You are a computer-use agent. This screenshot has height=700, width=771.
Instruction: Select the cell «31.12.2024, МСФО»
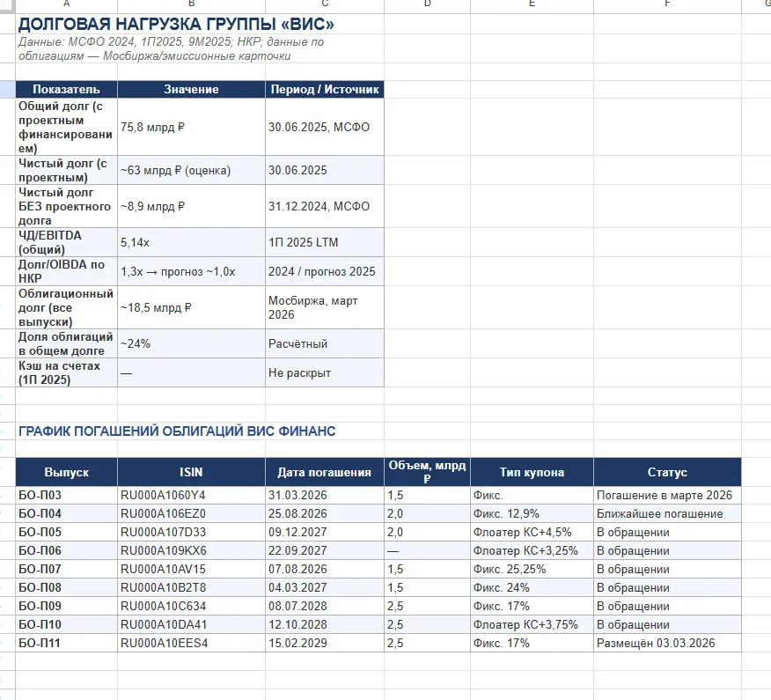coord(325,206)
